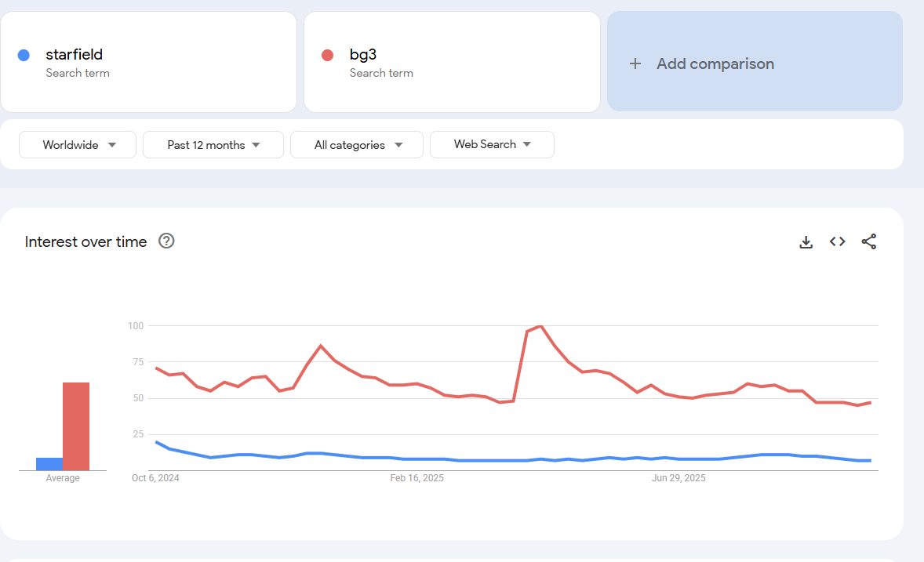
Task: Click the Jun 29, 2025 axis label
Action: (678, 478)
